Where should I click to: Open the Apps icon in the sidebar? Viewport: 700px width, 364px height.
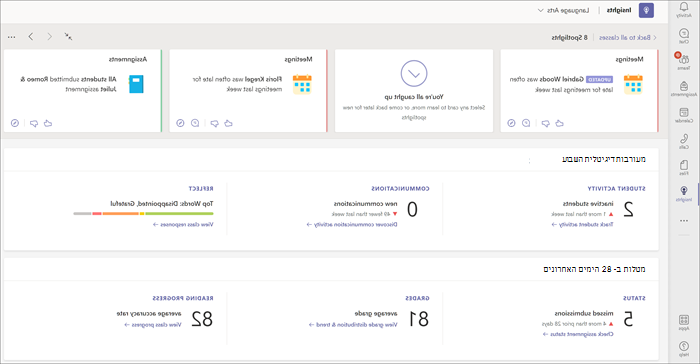[x=683, y=322]
